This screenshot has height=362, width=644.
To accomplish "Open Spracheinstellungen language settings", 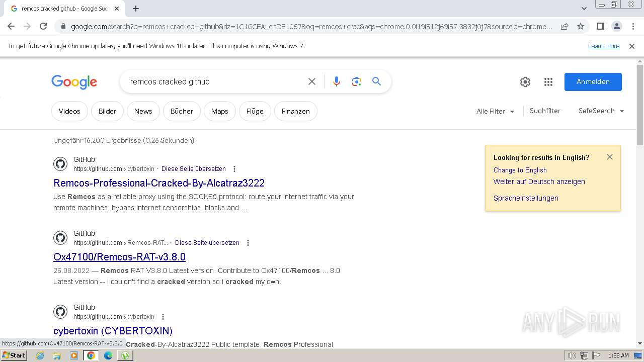I will point(526,198).
